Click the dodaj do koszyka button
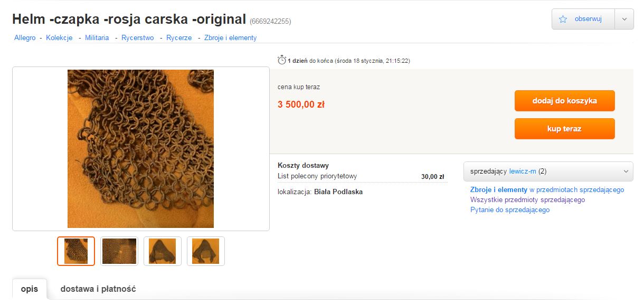This screenshot has height=305, width=644. [x=564, y=101]
